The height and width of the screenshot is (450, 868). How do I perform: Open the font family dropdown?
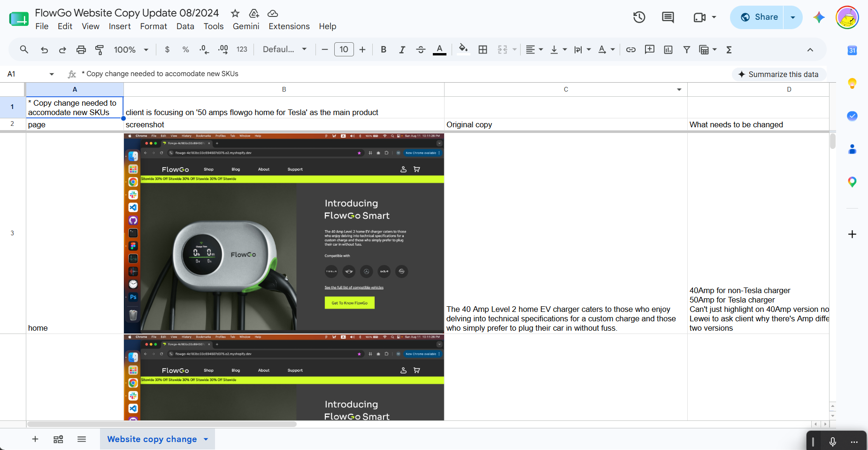point(284,49)
